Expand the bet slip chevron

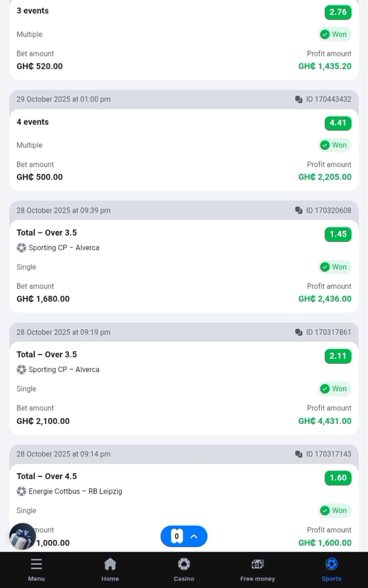pyautogui.click(x=194, y=536)
